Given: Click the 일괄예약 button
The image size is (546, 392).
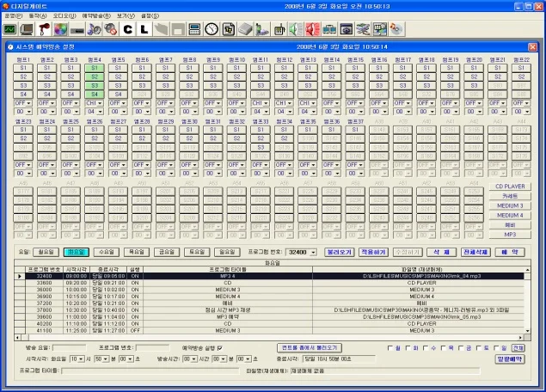Looking at the screenshot, I should click(510, 359).
